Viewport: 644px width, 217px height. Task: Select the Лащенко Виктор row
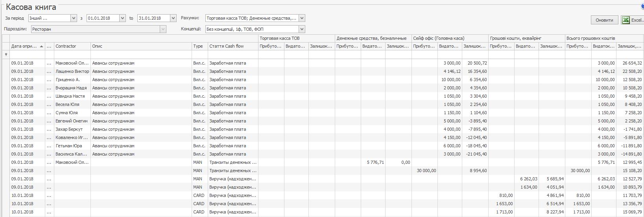click(72, 71)
